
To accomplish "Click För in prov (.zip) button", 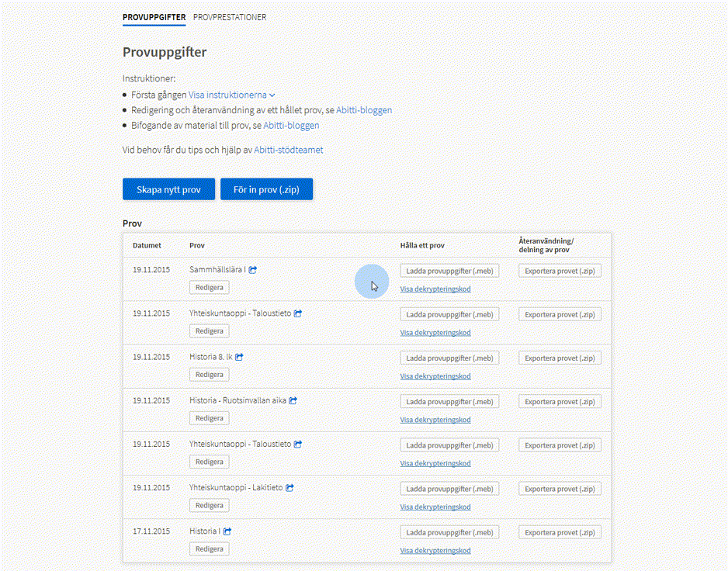I will click(x=266, y=189).
